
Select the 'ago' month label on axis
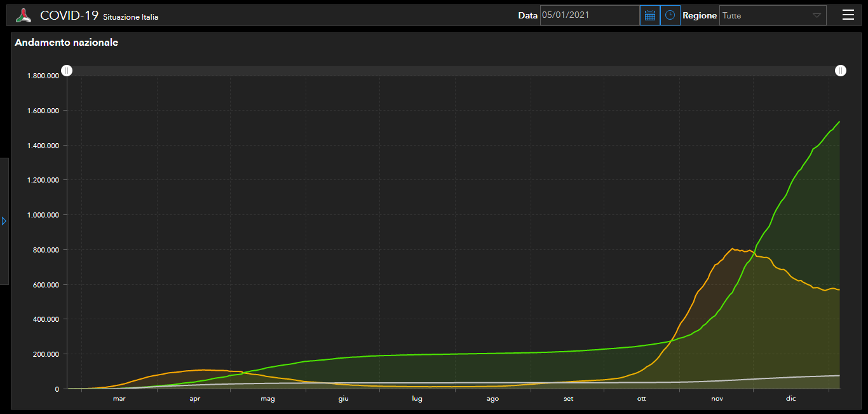(492, 399)
